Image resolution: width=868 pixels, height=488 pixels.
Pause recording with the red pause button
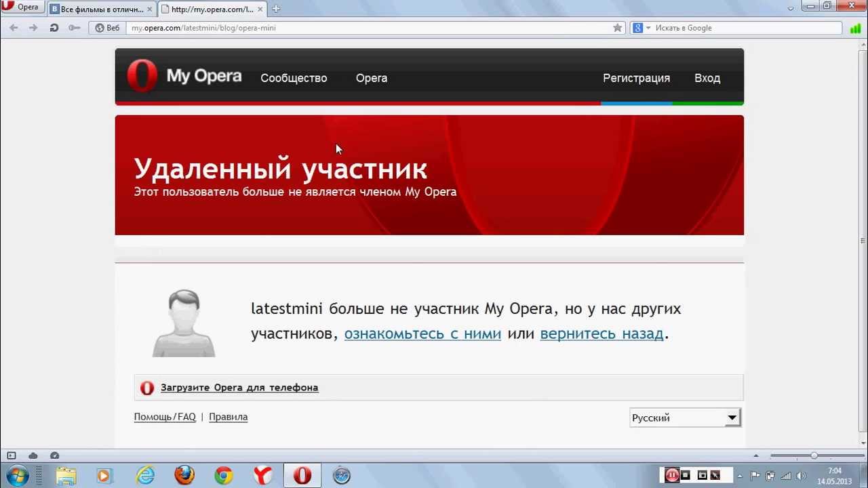click(672, 475)
